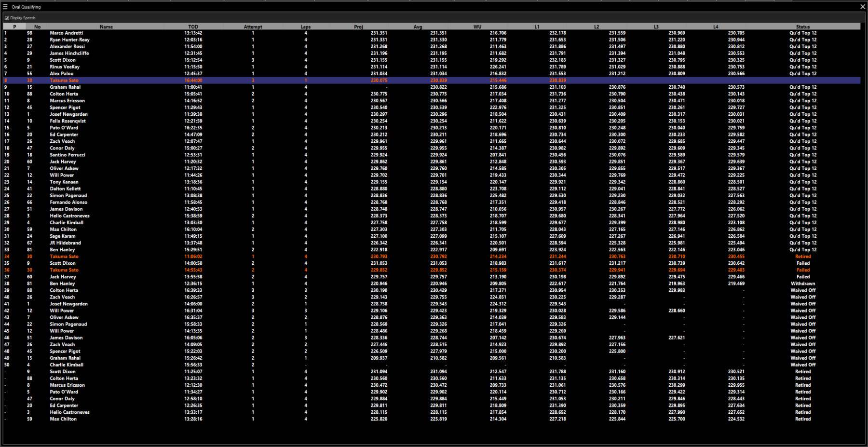Select the L4 column header
This screenshot has width=868, height=447.
tap(716, 27)
